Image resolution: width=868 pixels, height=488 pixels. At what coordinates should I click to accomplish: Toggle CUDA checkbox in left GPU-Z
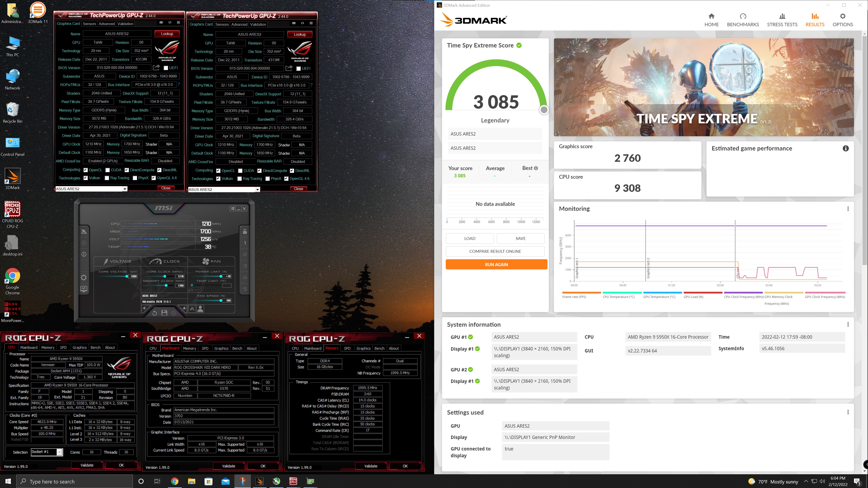point(108,170)
